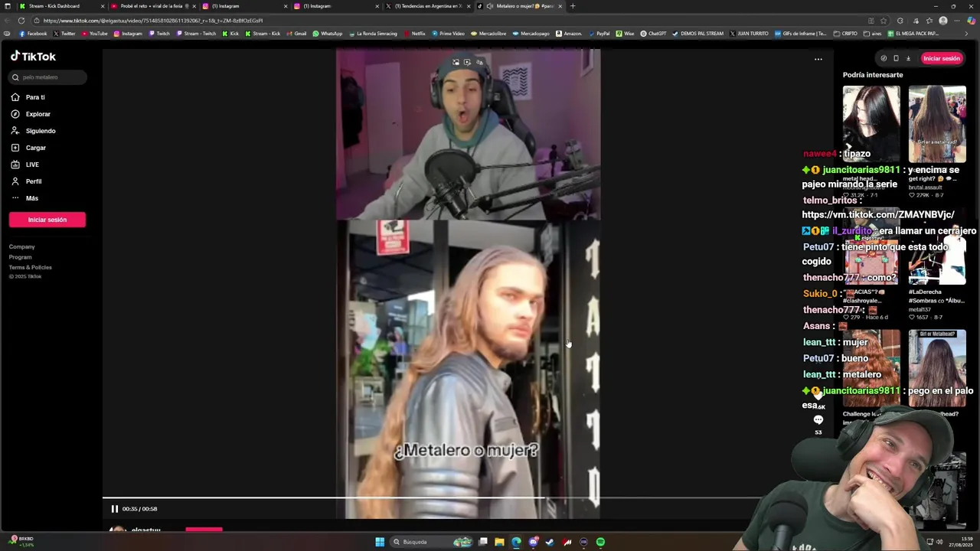The width and height of the screenshot is (980, 551).
Task: Open Steam from taskbar
Action: pyautogui.click(x=550, y=542)
